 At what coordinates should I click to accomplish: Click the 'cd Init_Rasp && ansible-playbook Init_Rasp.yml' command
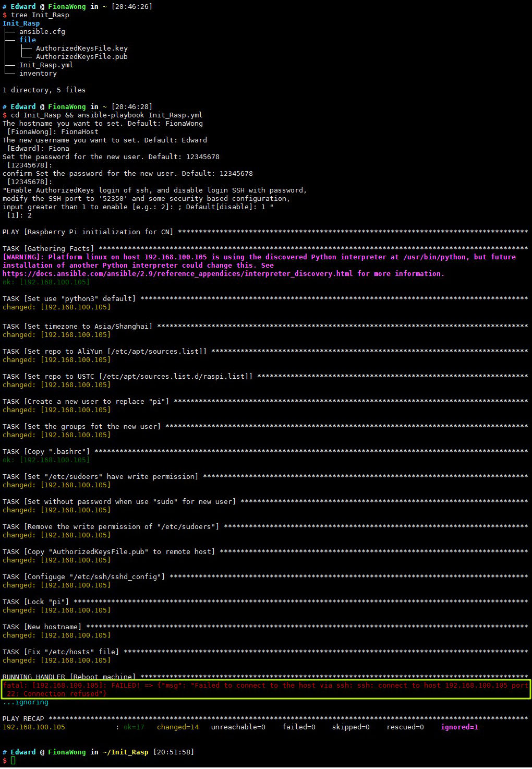(107, 115)
